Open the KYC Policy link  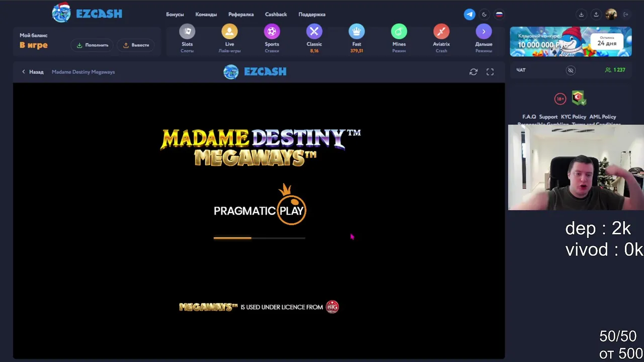pos(574,117)
